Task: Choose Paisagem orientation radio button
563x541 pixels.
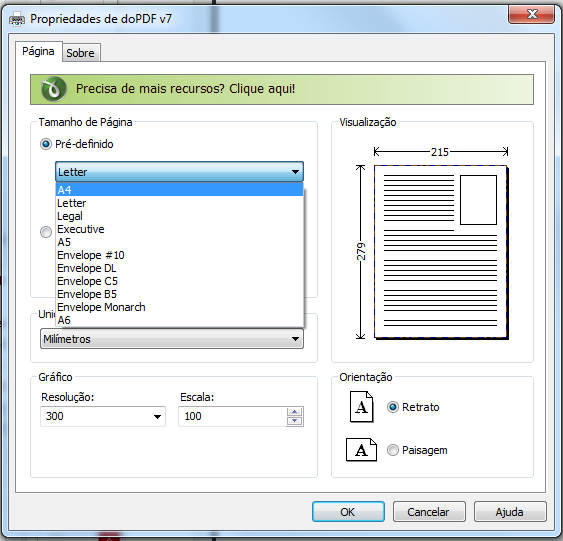Action: (392, 450)
